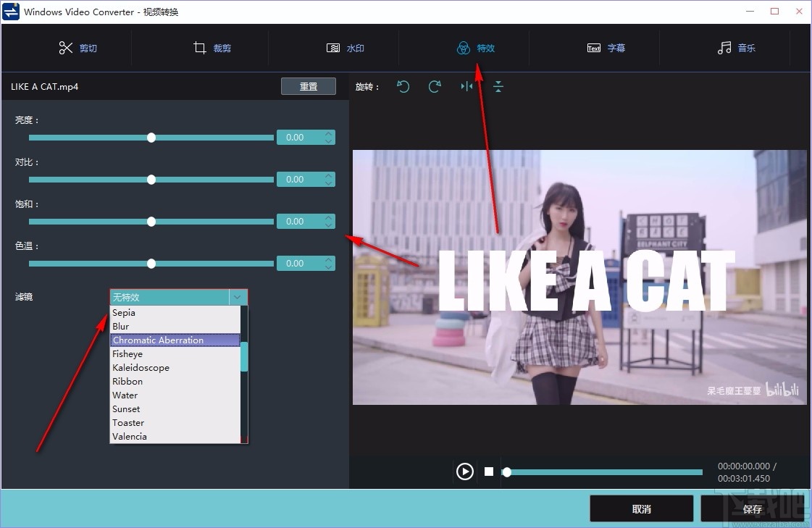Open the 色温 value stepper dropdown

329,263
